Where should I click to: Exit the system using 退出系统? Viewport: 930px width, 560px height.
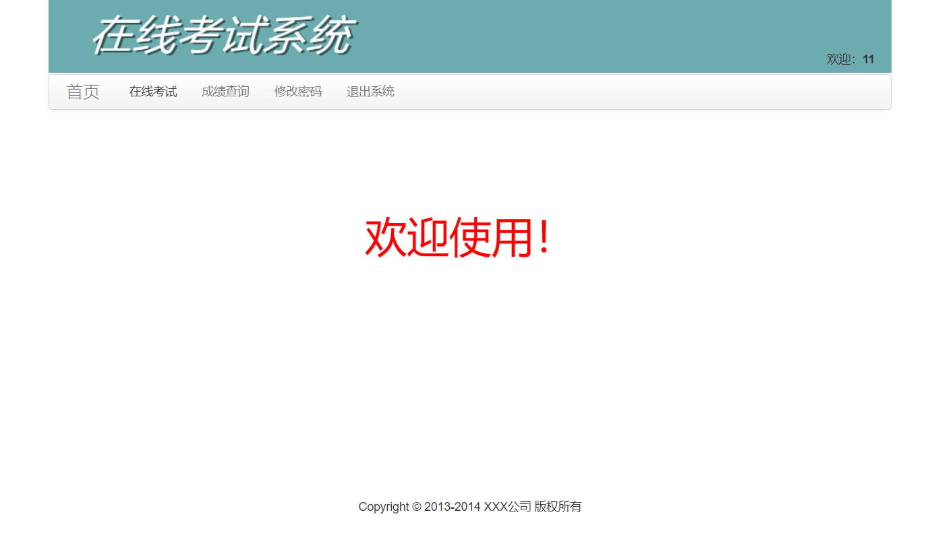(x=370, y=92)
